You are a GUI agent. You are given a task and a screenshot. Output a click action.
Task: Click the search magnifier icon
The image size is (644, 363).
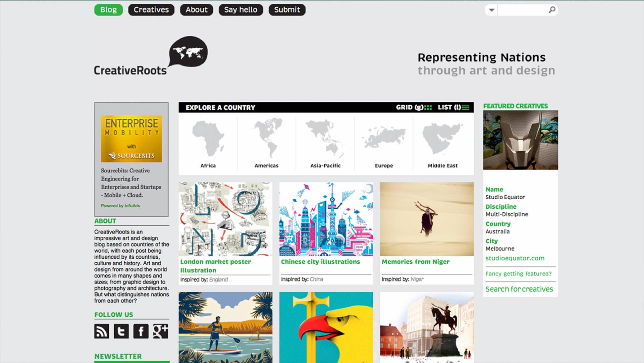coord(552,10)
